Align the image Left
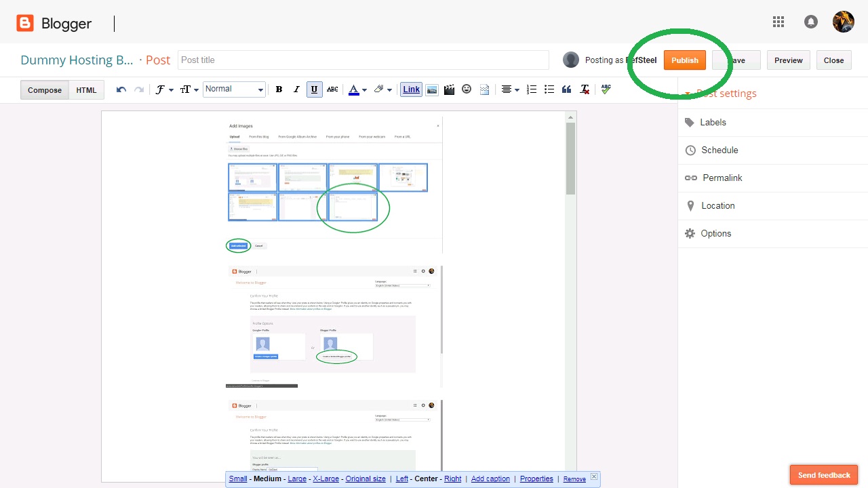The width and height of the screenshot is (868, 488). coord(402,479)
